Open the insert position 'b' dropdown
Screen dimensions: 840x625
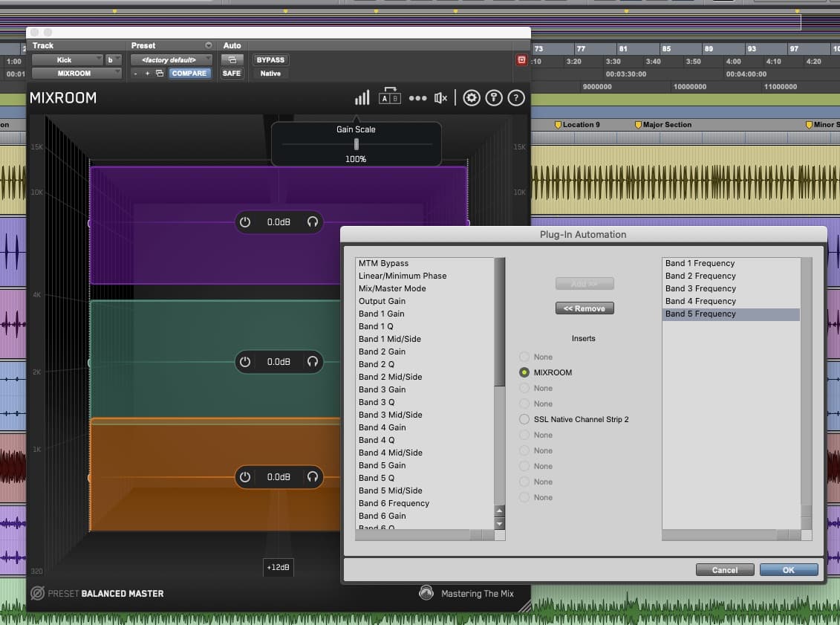113,59
